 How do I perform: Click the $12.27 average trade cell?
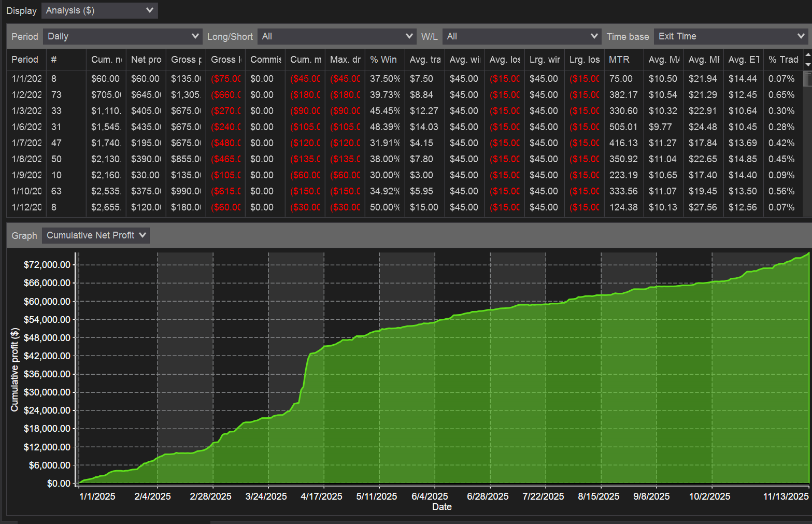pyautogui.click(x=423, y=111)
